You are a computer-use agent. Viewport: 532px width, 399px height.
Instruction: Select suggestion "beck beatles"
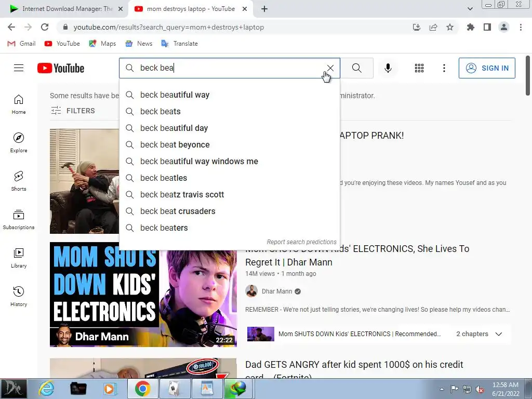pos(229,178)
